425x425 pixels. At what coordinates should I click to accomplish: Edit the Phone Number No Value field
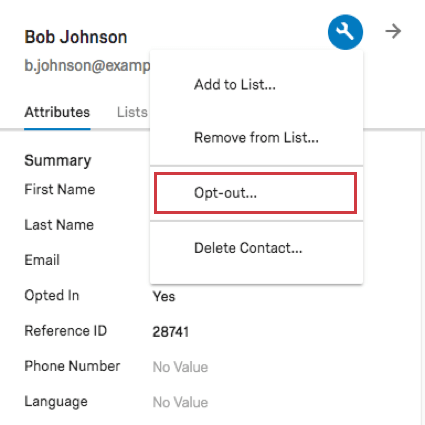click(180, 367)
